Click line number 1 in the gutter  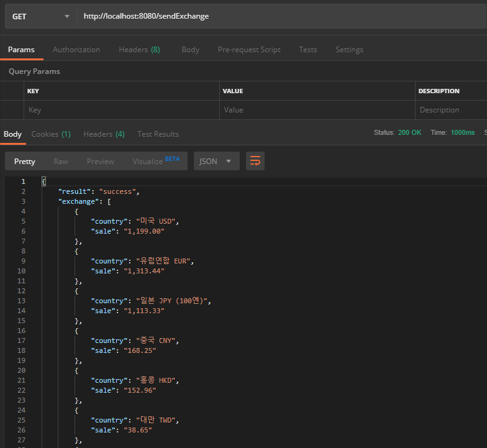pyautogui.click(x=24, y=181)
